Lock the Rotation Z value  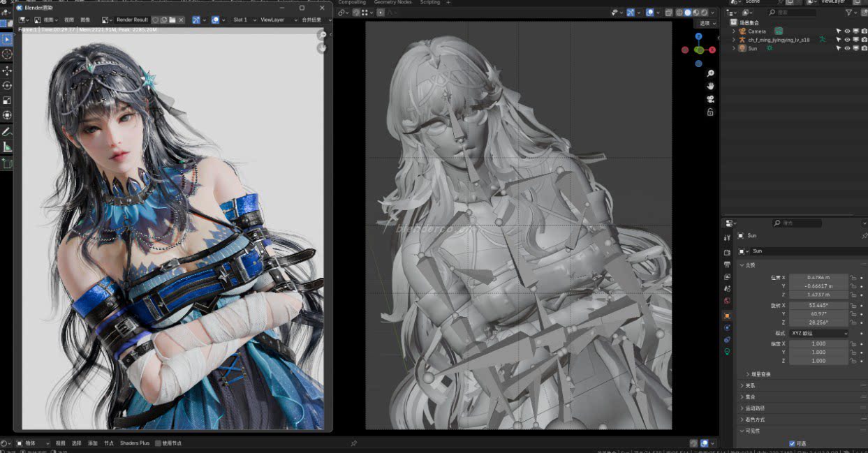tap(853, 322)
